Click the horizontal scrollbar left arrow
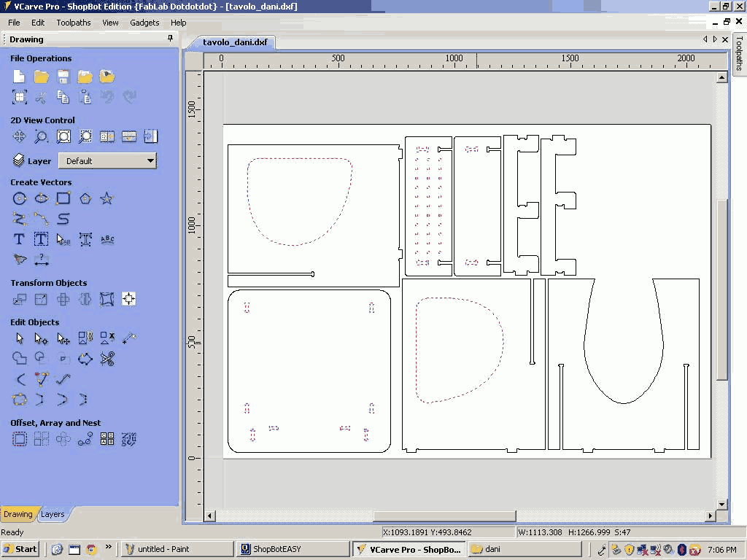747x560 pixels. (209, 516)
